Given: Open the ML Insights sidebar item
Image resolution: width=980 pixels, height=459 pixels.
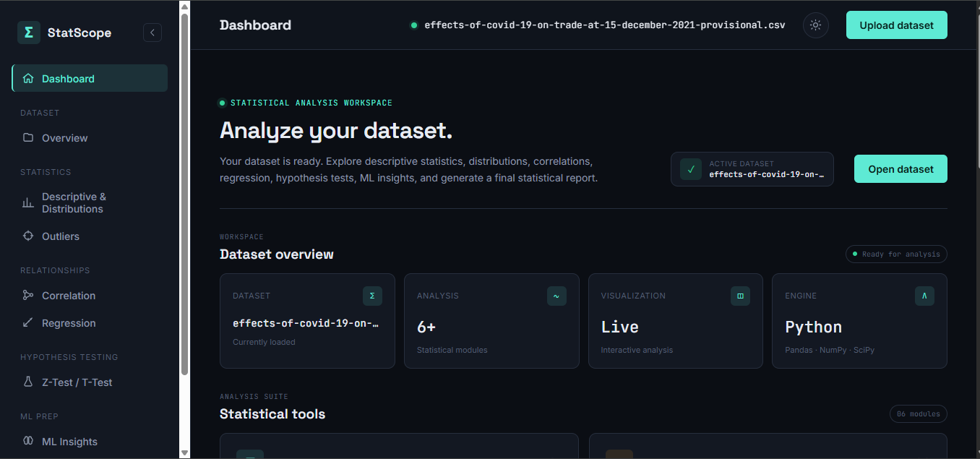Looking at the screenshot, I should pyautogui.click(x=90, y=441).
